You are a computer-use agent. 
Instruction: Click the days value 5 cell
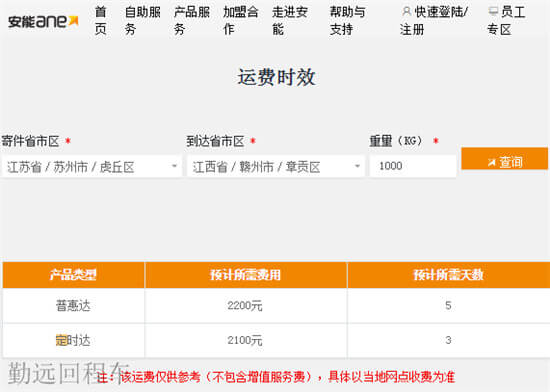click(x=449, y=306)
